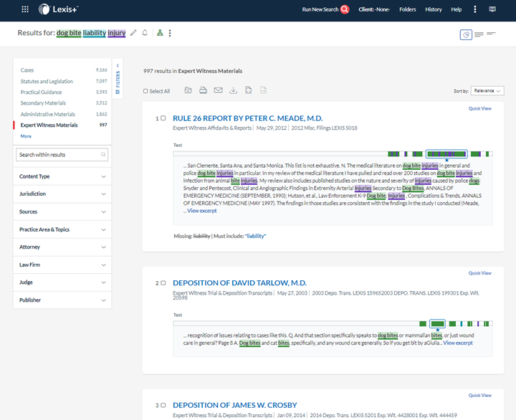Open the Search Tree icon
The height and width of the screenshot is (420, 516).
tap(160, 33)
